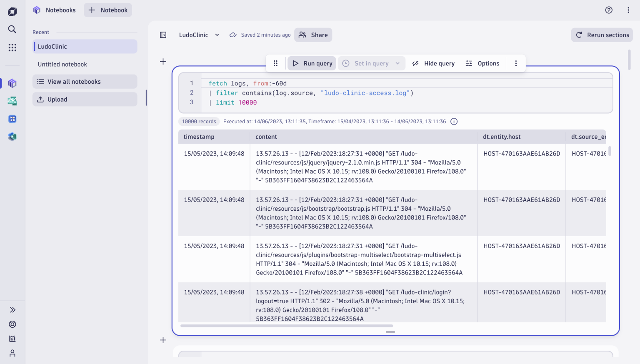Screen dimensions: 640x364
Task: Select the Notebooks app icon in sidebar
Action: [12, 83]
